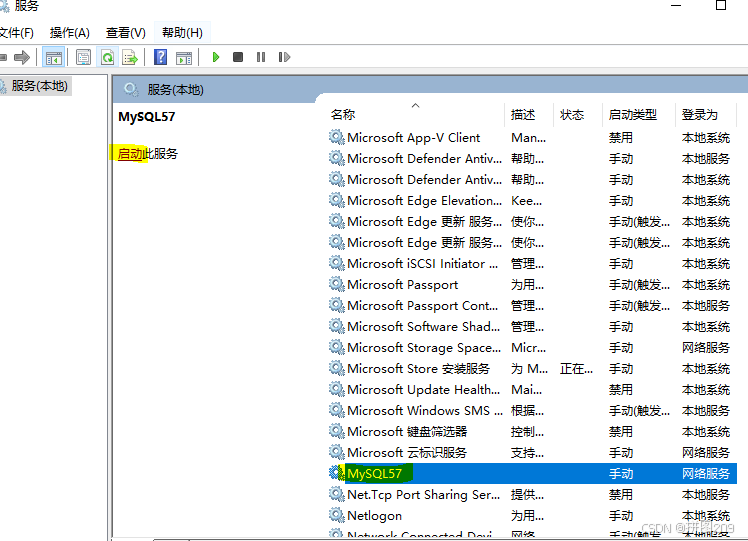This screenshot has height=541, width=748.
Task: Select the Microsoft Storage Spaces service
Action: pos(532,348)
